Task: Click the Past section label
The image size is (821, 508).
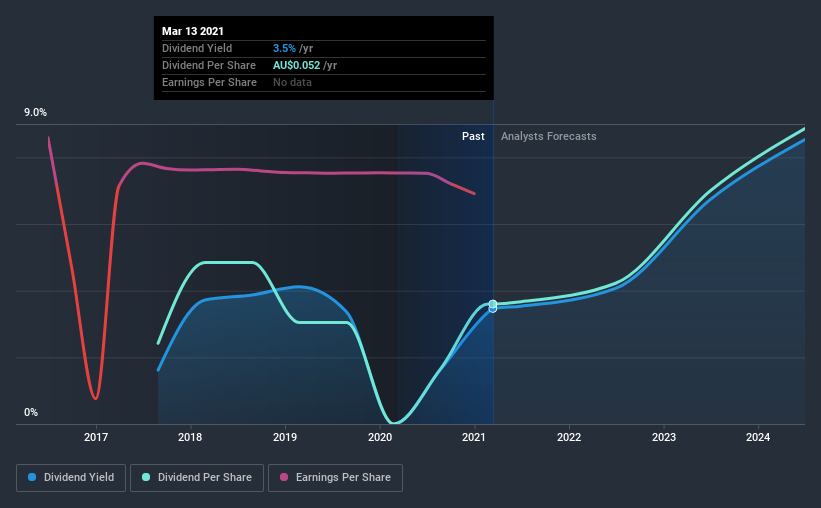Action: 473,136
